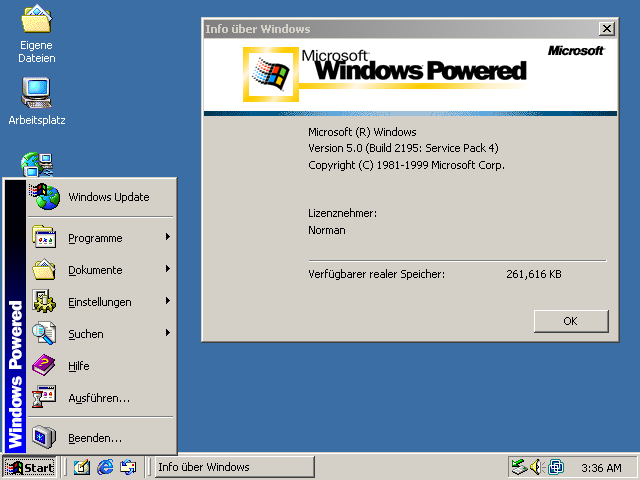Screen dimensions: 640x480
Task: Open the Programme menu entry
Action: click(x=101, y=238)
